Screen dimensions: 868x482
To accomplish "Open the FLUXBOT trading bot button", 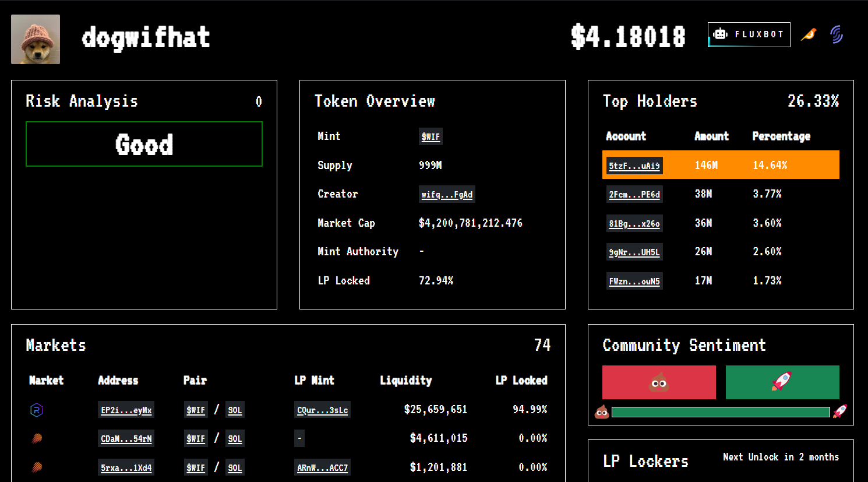I will tap(749, 34).
